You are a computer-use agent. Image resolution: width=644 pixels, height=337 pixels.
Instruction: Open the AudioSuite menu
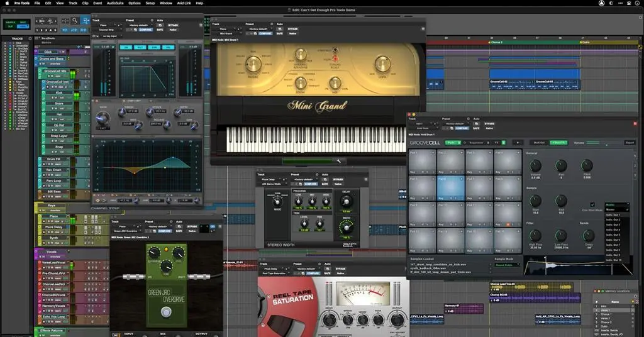pyautogui.click(x=115, y=3)
